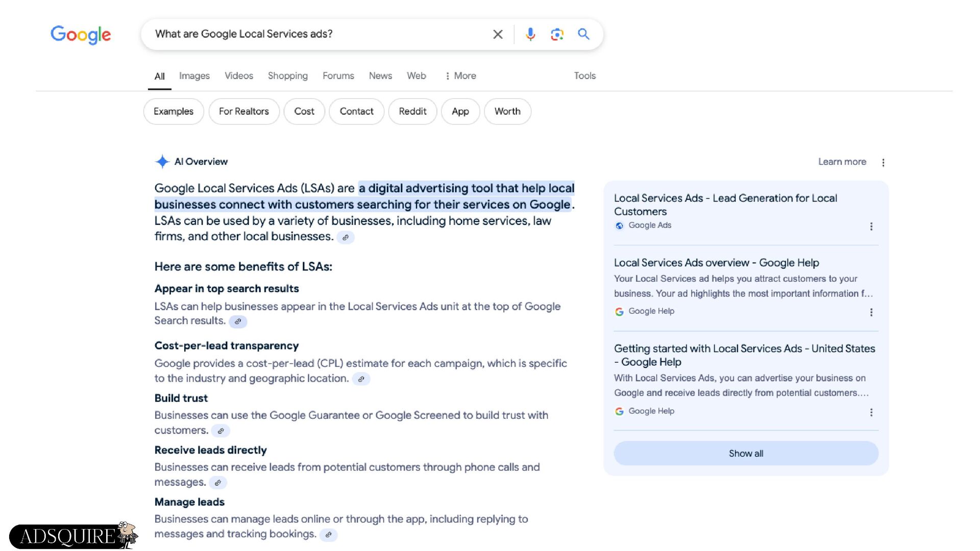Open link icon after 'phone calls and messages.'
This screenshot has height=551, width=980.
[218, 483]
